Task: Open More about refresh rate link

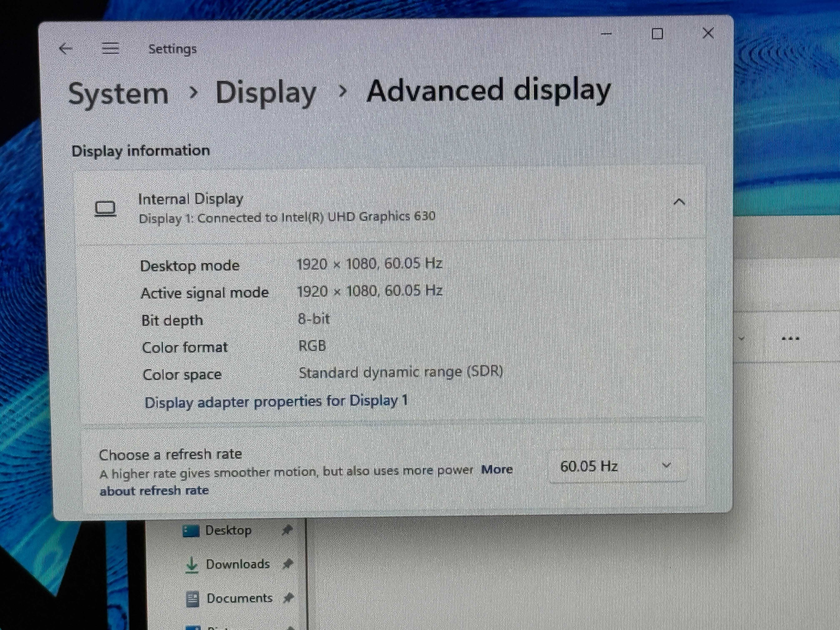Action: [306, 480]
